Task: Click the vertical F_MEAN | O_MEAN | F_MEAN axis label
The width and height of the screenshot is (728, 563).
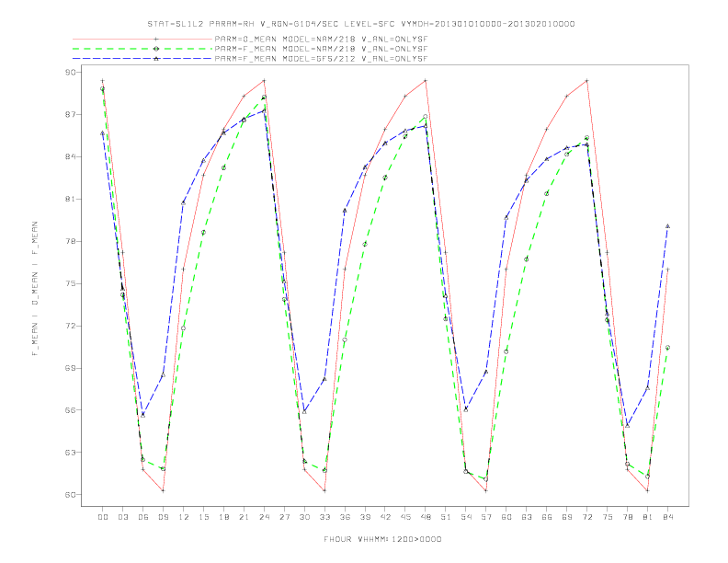Action: tap(35, 289)
